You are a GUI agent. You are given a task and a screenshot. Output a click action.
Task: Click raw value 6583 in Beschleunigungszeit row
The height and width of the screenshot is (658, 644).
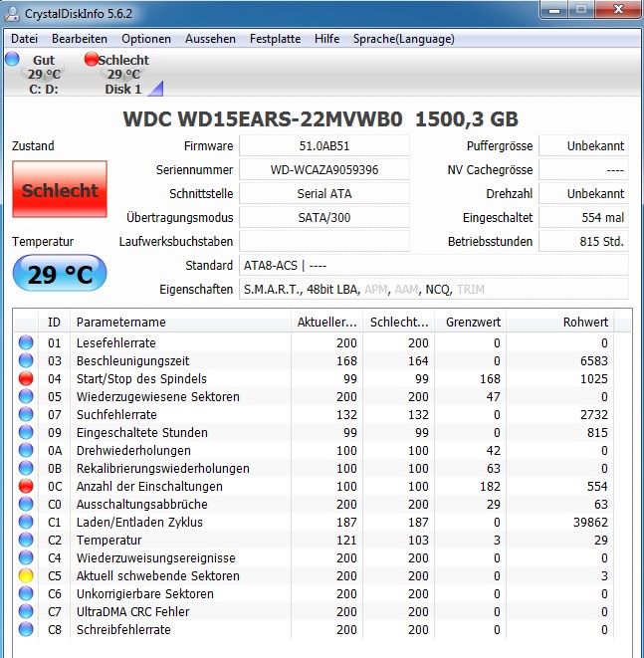click(594, 361)
